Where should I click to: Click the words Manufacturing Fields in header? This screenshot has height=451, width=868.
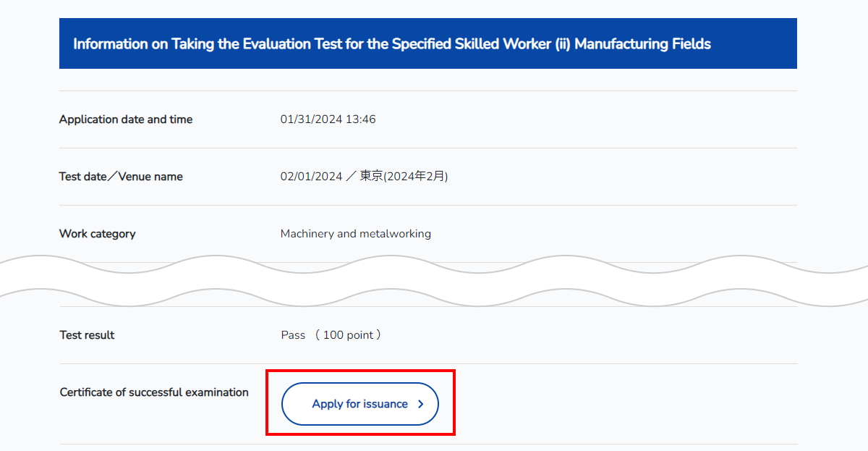click(x=643, y=44)
